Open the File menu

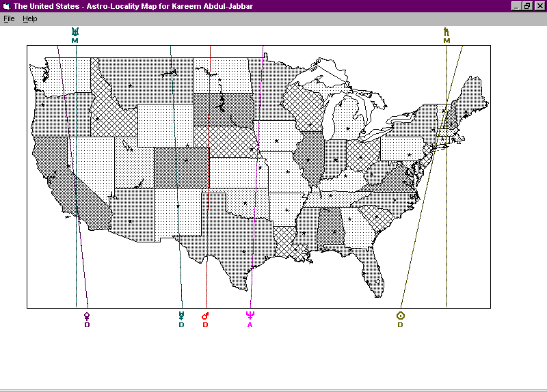[9, 19]
